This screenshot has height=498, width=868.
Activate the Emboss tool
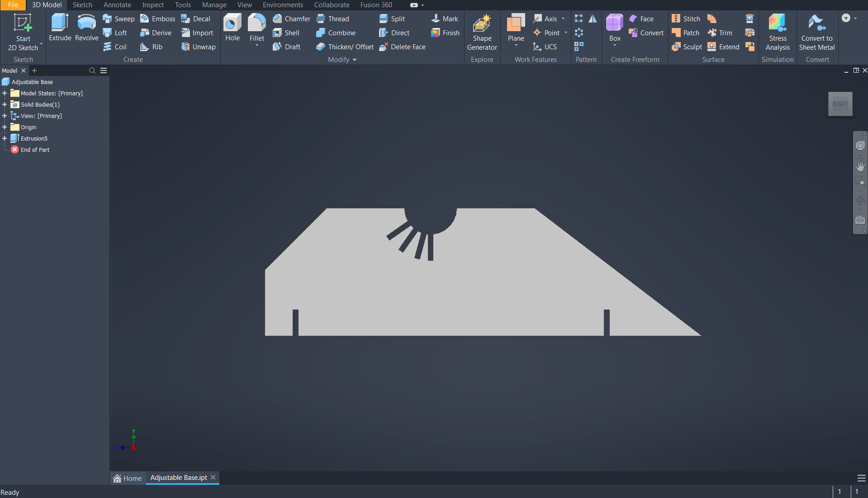[157, 19]
